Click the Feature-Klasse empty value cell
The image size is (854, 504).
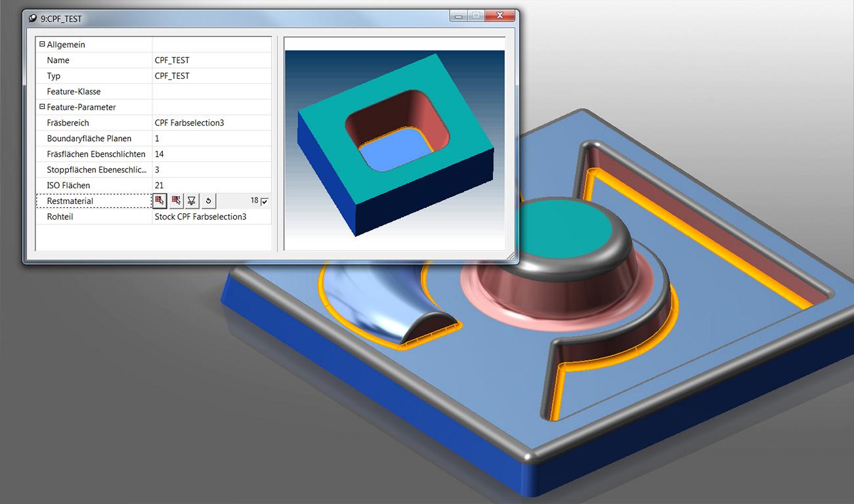click(211, 92)
